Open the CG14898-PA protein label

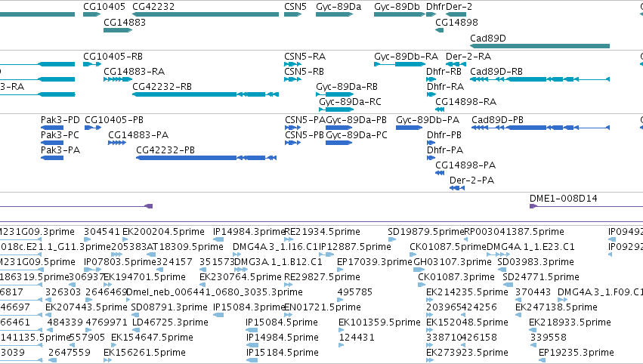(x=465, y=165)
